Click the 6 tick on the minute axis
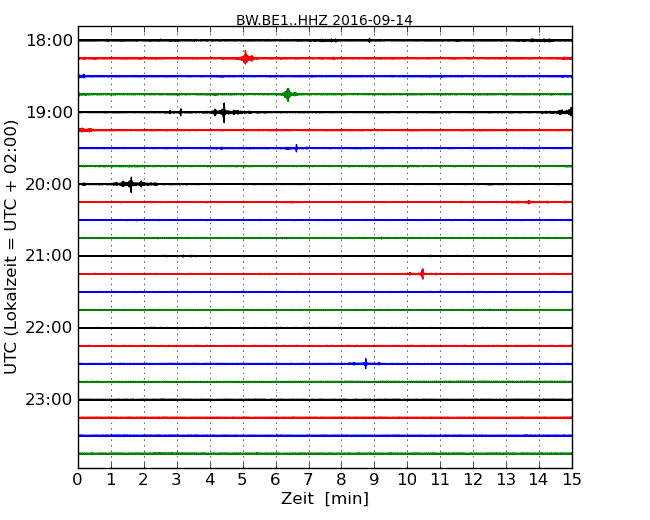 275,479
